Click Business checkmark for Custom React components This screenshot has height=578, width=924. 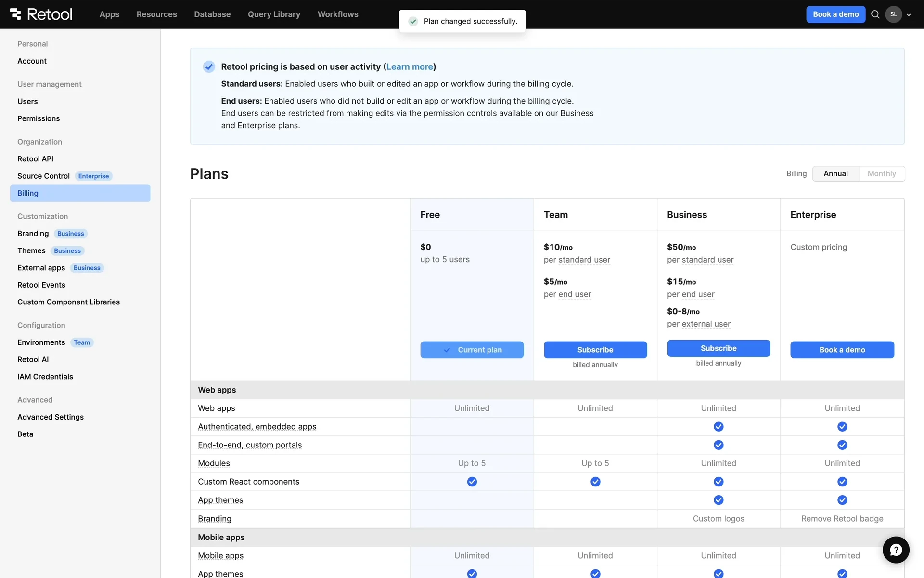click(x=719, y=482)
